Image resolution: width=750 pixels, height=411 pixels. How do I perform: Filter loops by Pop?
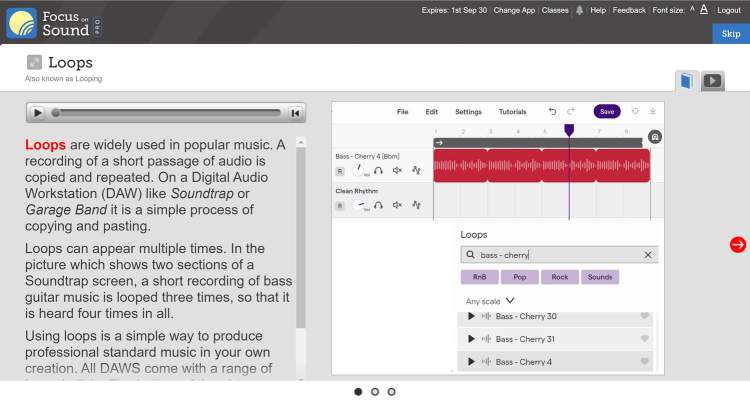pos(519,277)
